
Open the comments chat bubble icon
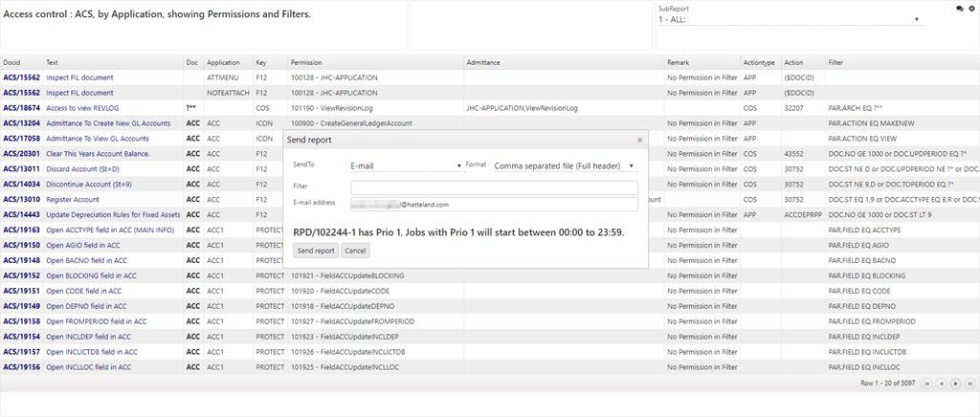960,9
